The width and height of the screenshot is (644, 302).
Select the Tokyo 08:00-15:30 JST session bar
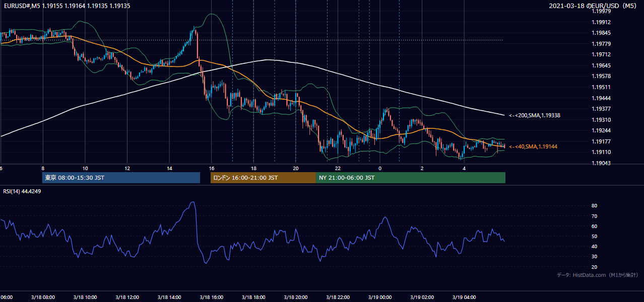pyautogui.click(x=121, y=178)
